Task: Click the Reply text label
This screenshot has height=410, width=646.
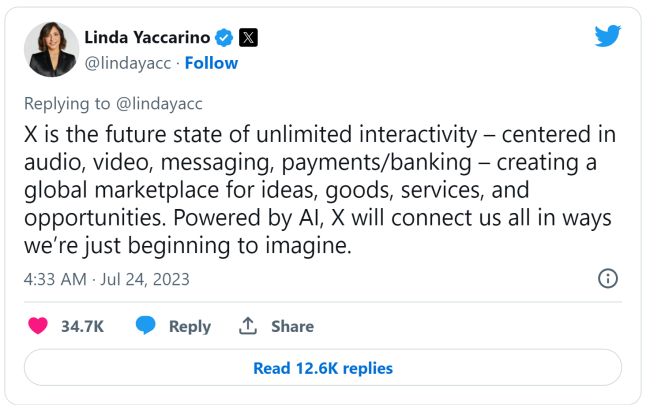Action: pos(190,326)
